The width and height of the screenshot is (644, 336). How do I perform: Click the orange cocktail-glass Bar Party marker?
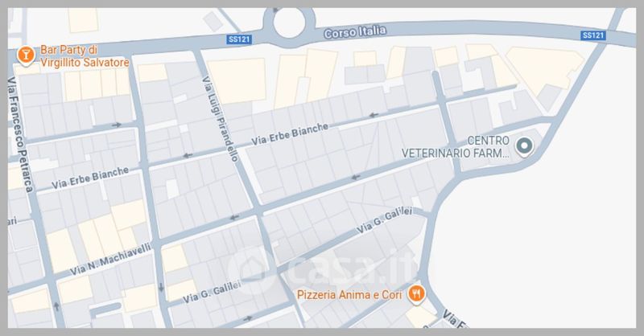tap(26, 55)
